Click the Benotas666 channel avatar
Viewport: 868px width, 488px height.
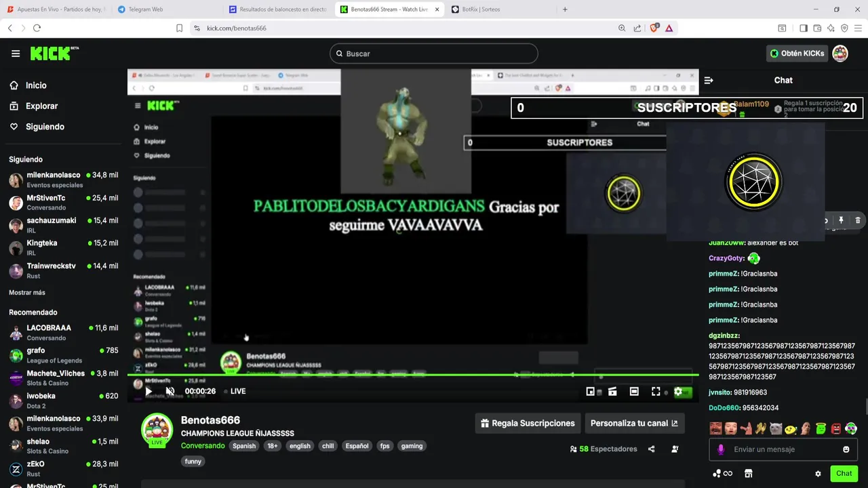tap(157, 430)
